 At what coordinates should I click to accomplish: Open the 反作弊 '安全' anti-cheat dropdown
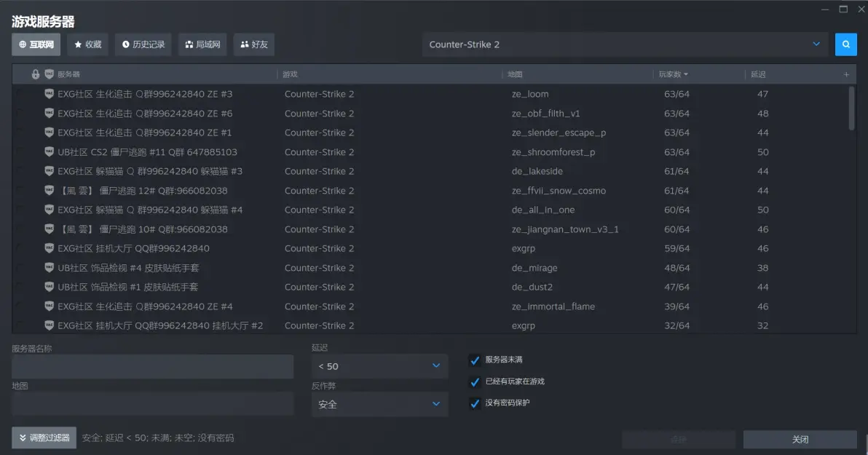pyautogui.click(x=379, y=404)
